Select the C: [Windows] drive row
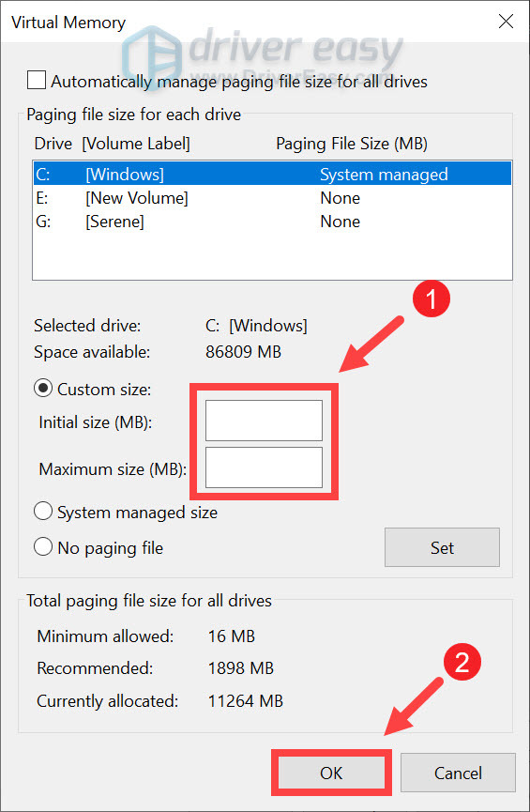Screen dimensions: 530x812 [272, 174]
